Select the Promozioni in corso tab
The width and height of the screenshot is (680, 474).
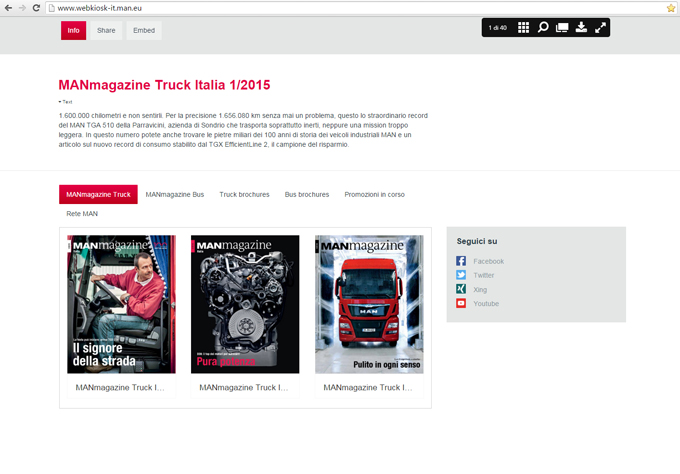[x=375, y=194]
